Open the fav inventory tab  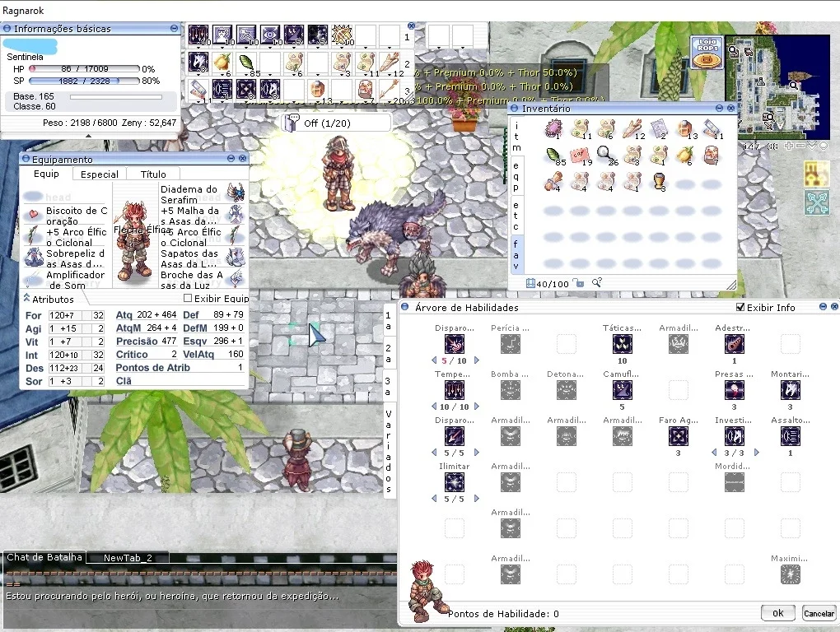516,255
